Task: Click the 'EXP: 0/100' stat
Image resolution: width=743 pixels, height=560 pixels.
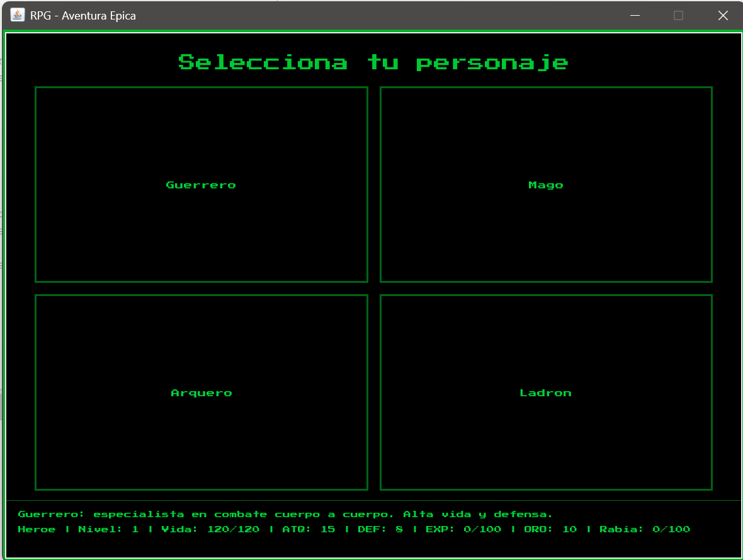Action: 463,529
